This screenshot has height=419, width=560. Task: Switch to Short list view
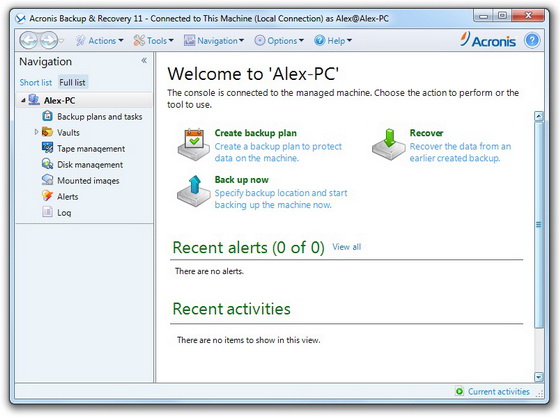36,83
